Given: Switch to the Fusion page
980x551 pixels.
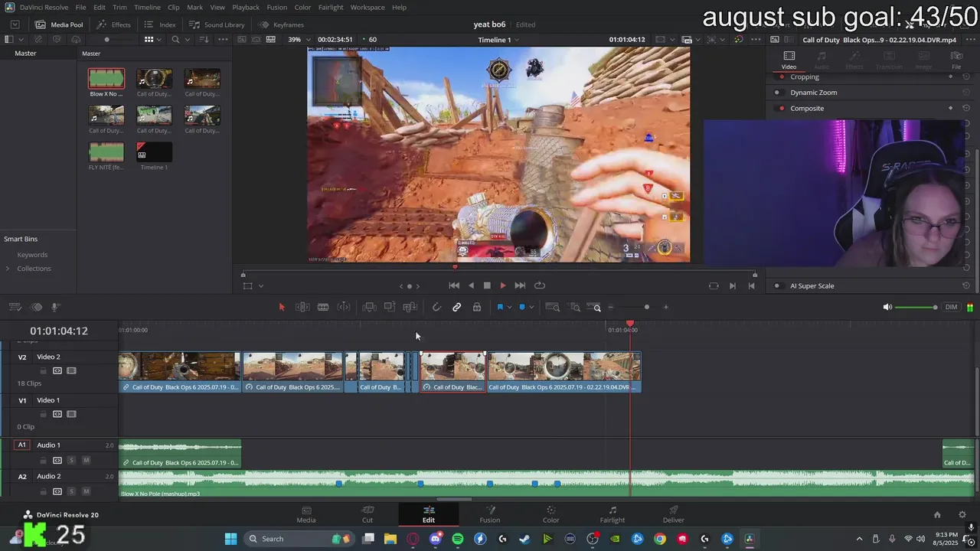Looking at the screenshot, I should (490, 514).
